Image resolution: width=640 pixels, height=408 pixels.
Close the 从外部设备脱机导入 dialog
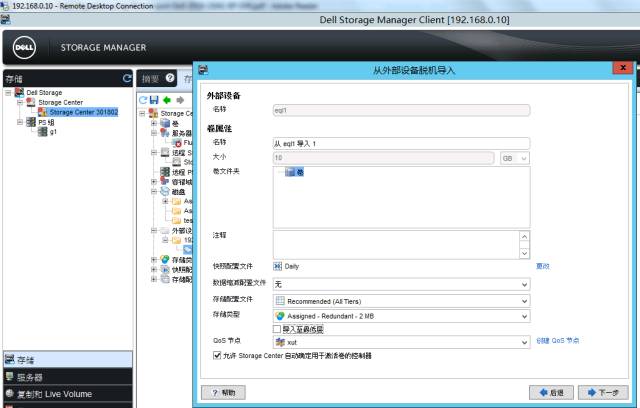coord(623,68)
